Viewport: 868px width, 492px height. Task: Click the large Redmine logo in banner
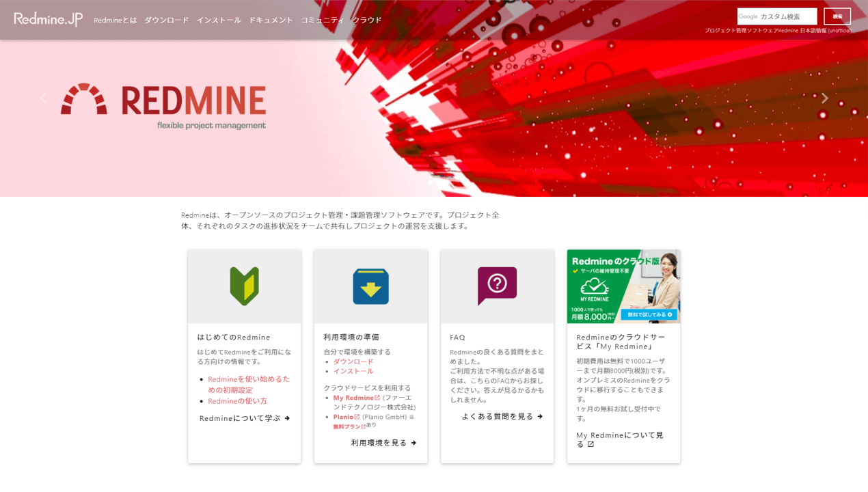[x=163, y=106]
